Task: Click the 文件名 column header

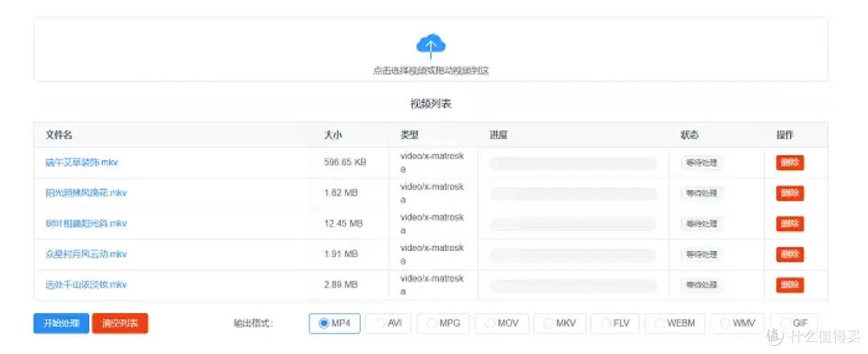Action: pos(59,135)
